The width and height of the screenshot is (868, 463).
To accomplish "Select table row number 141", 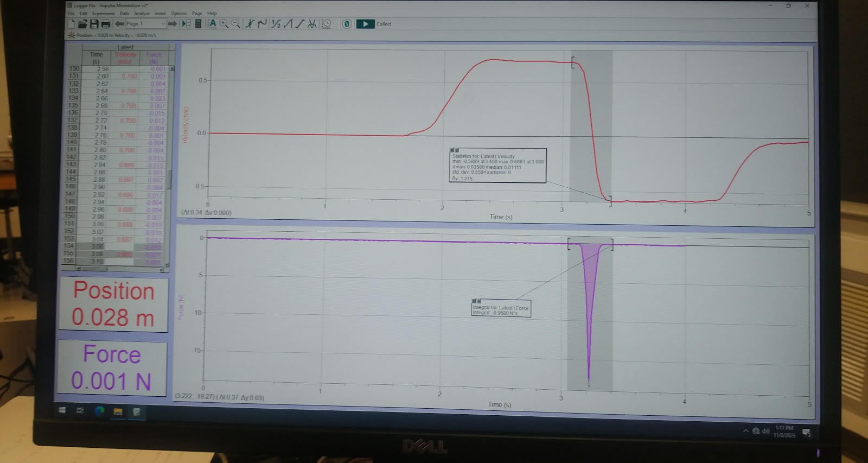I will click(72, 149).
